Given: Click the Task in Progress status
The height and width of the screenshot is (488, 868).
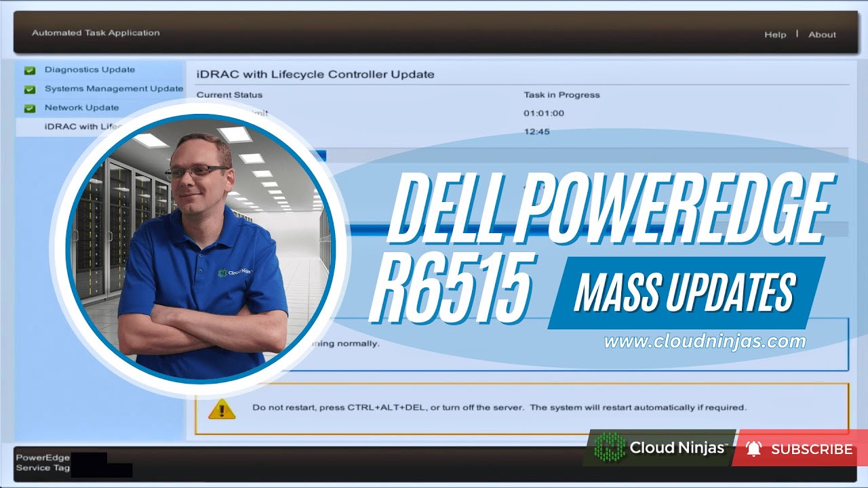Looking at the screenshot, I should coord(561,95).
